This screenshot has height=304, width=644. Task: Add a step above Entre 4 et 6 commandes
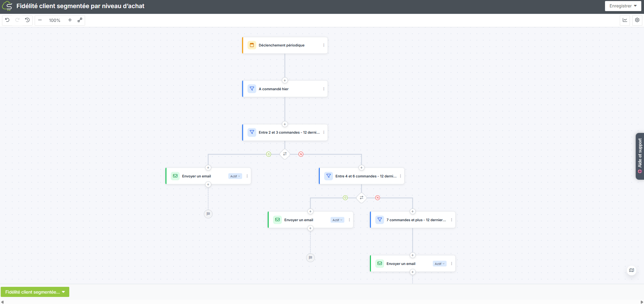pyautogui.click(x=362, y=168)
